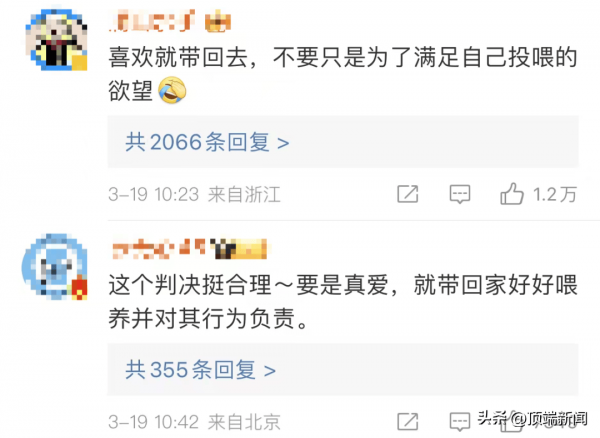
Task: Open second commenter's round blue avatar
Action: pos(55,266)
